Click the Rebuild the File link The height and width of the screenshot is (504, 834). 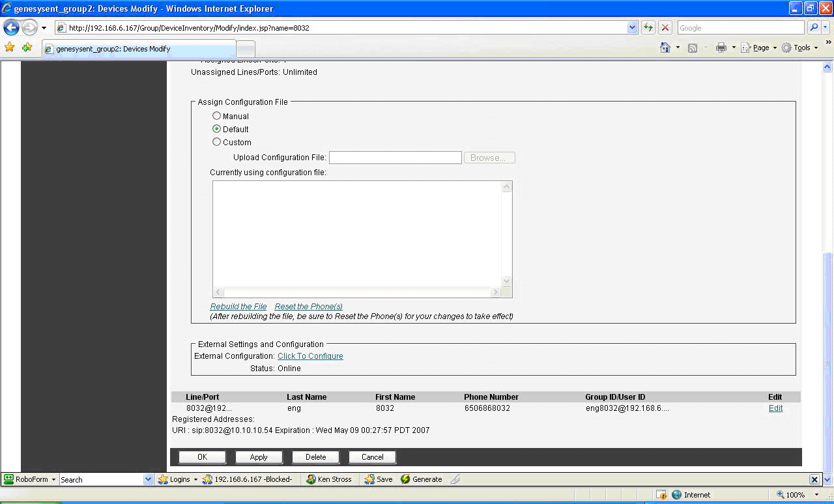(238, 307)
